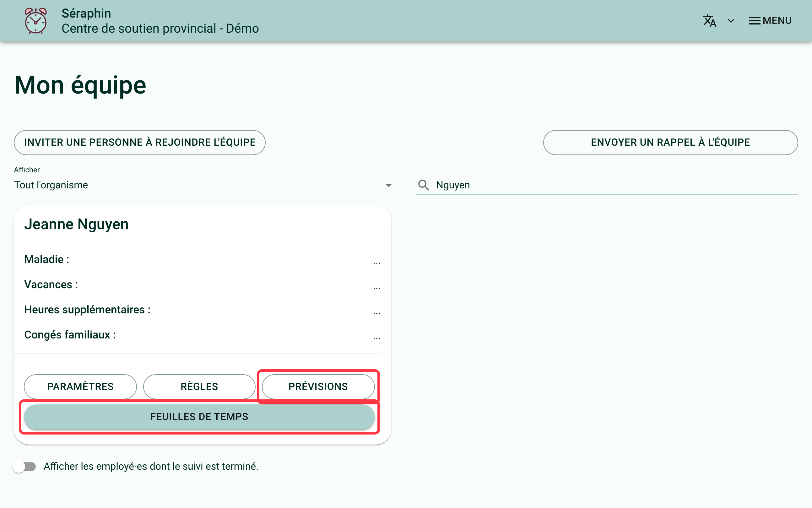Click the Mon équipe page heading

coord(80,85)
